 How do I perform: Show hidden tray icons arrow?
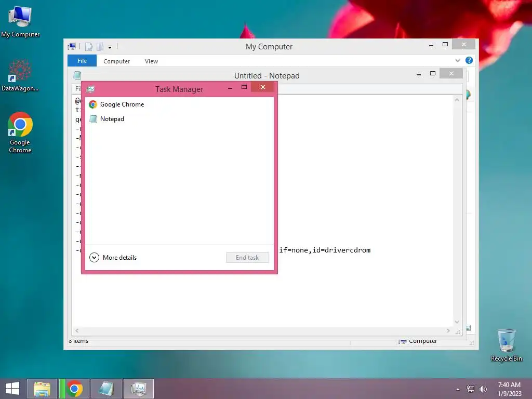[x=458, y=389]
